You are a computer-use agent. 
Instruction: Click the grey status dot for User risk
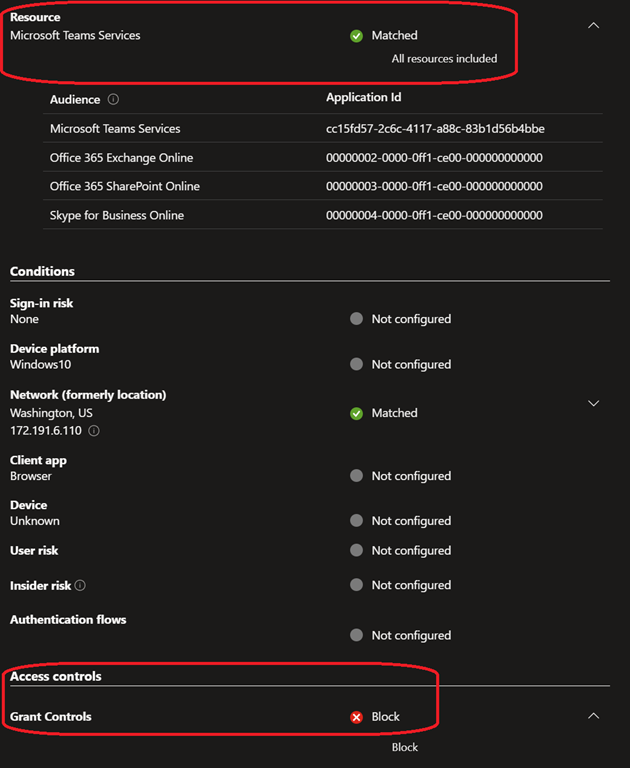356,551
